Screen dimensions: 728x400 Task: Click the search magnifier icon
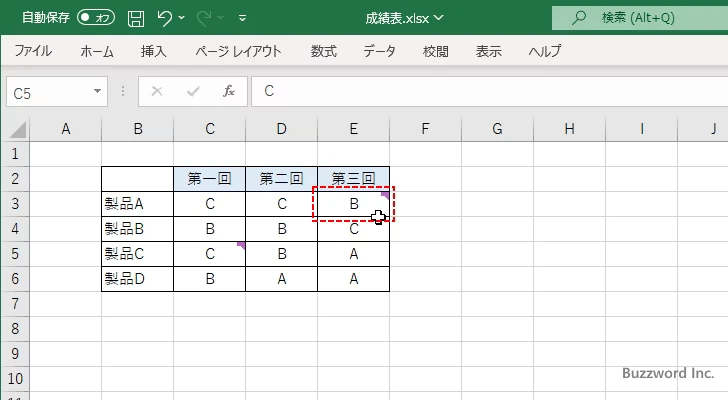point(578,18)
